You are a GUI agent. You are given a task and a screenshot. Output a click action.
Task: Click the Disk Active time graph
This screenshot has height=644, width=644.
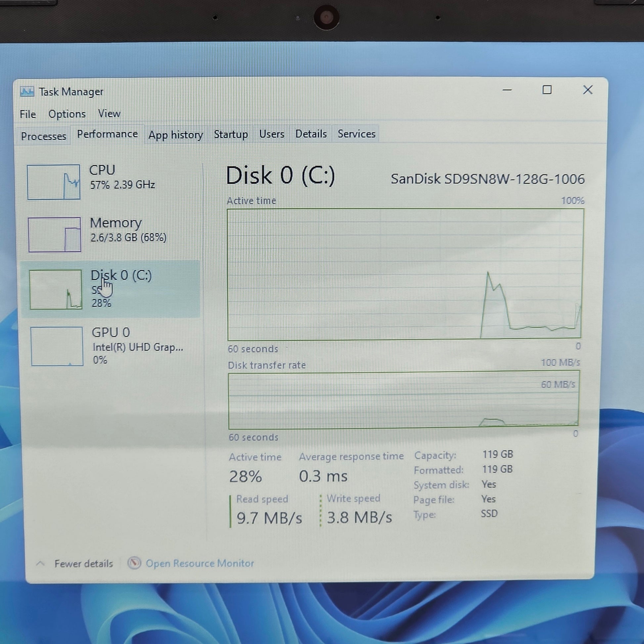point(405,274)
